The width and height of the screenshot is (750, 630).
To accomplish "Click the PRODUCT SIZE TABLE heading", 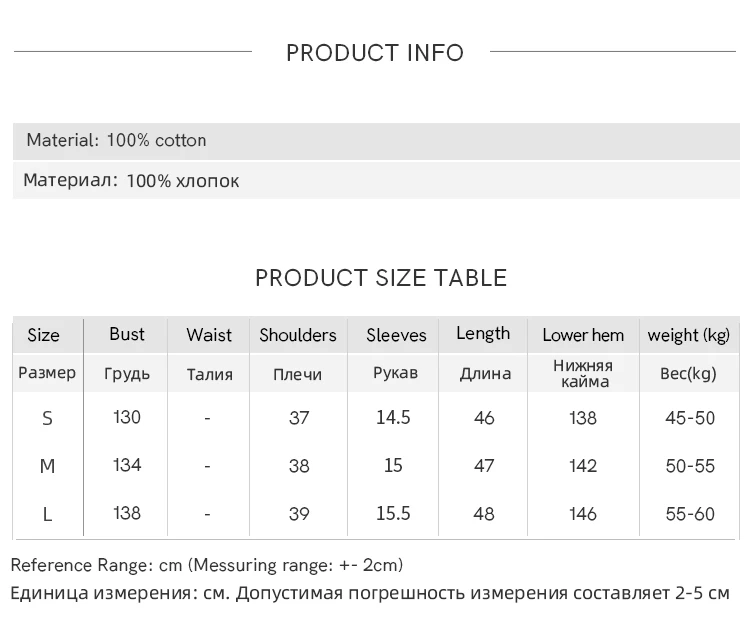I will click(x=381, y=278).
